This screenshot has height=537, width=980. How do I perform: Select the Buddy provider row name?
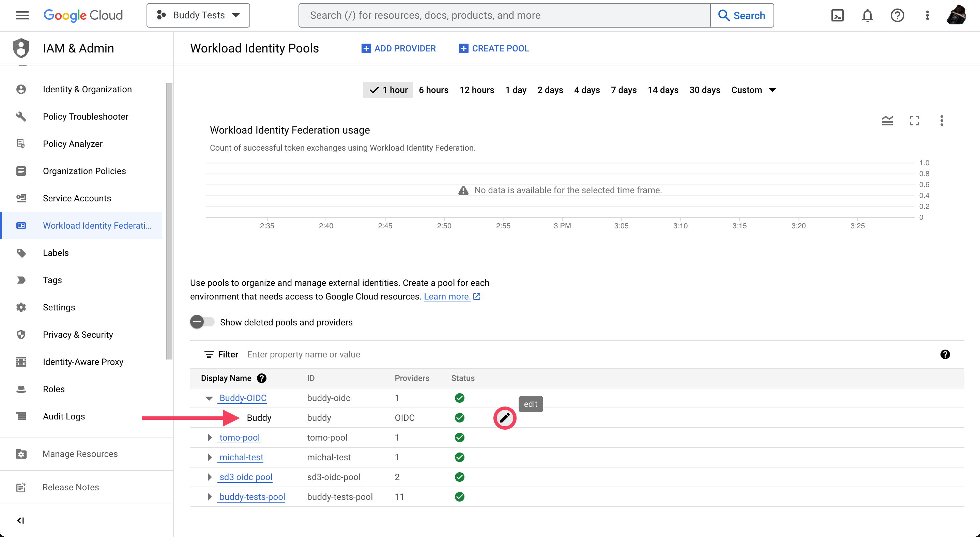[x=259, y=418]
